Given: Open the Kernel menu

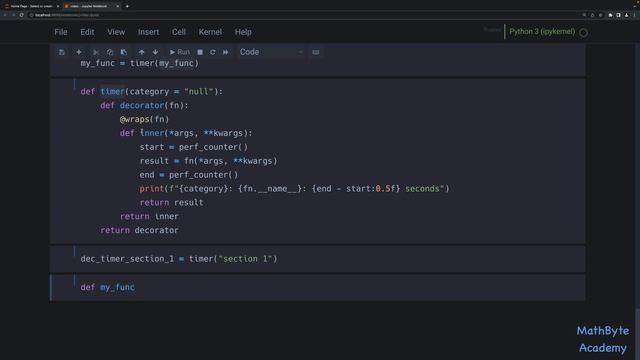Looking at the screenshot, I should coord(210,32).
